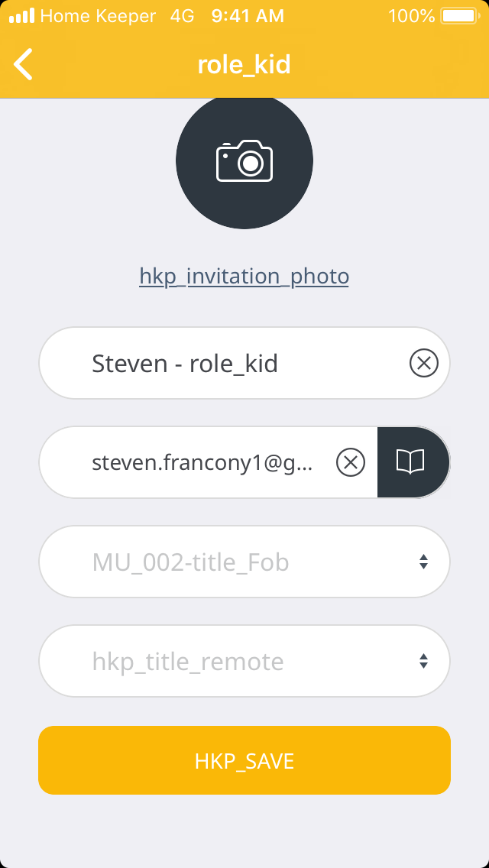The image size is (489, 868).
Task: Open the hkp_title_remote dropdown
Action: pos(229,662)
